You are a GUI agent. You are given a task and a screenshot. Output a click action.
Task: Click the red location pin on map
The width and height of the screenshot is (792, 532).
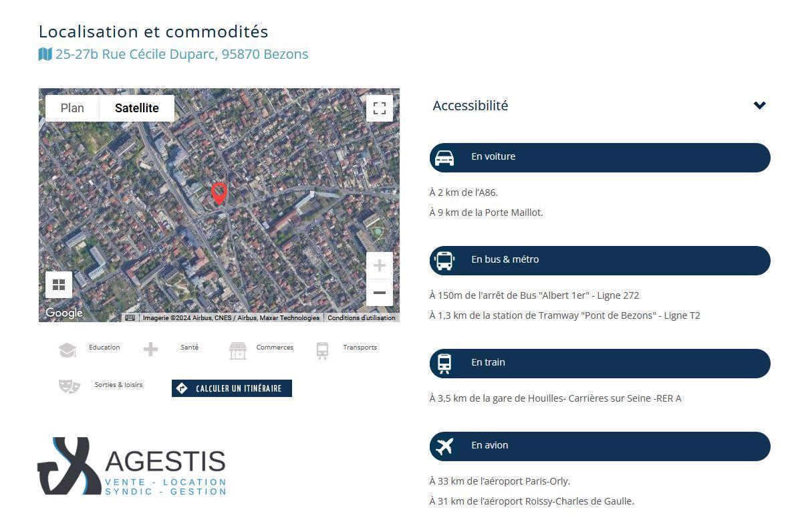(219, 192)
